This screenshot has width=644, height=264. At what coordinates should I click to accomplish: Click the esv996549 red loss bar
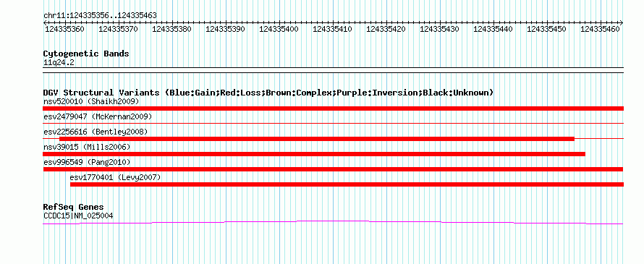coord(333,169)
